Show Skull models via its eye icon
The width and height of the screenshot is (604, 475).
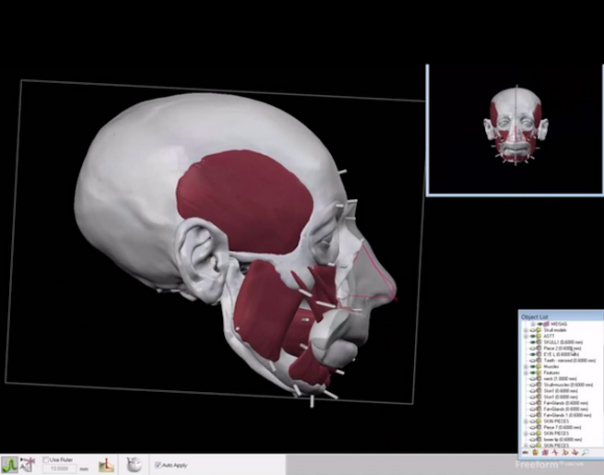533,330
